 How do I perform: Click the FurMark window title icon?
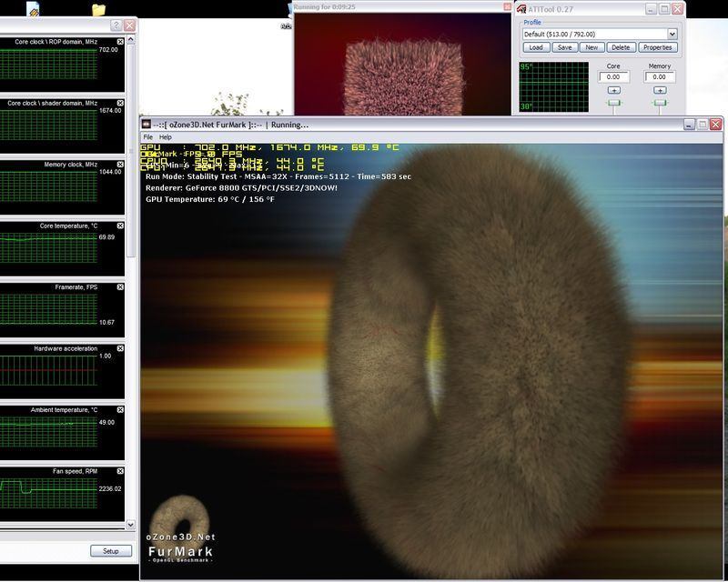pyautogui.click(x=147, y=125)
